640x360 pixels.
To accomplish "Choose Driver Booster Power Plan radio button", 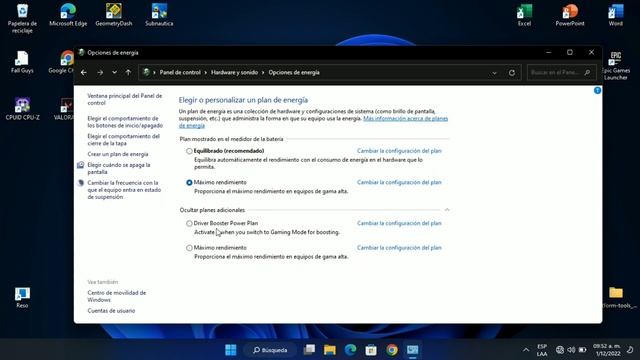I will point(189,223).
